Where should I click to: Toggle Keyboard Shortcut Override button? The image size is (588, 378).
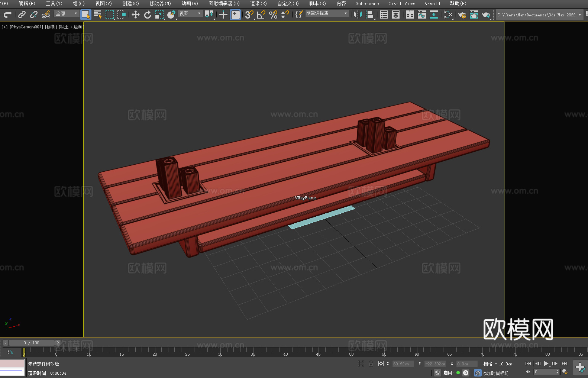point(235,14)
